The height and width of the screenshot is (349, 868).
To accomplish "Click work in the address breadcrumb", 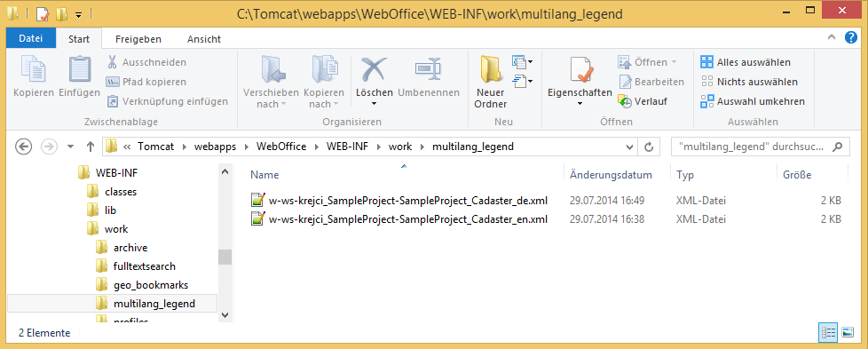I will (400, 147).
